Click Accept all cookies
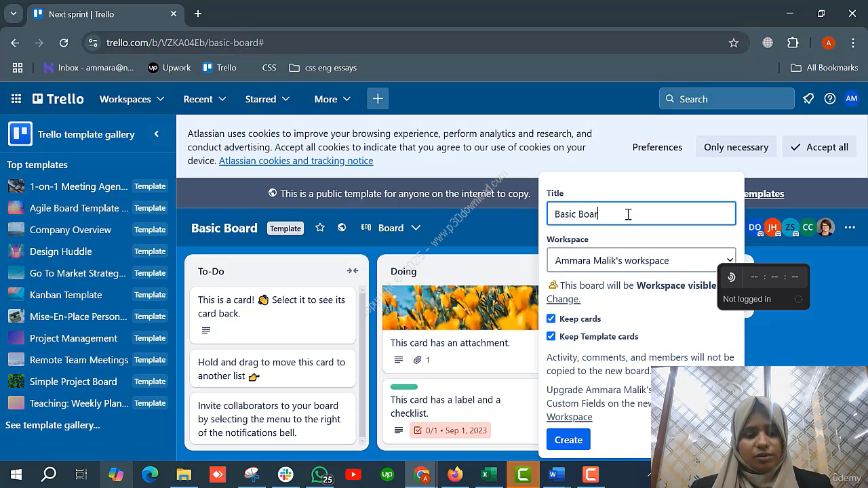The width and height of the screenshot is (868, 488). click(819, 147)
